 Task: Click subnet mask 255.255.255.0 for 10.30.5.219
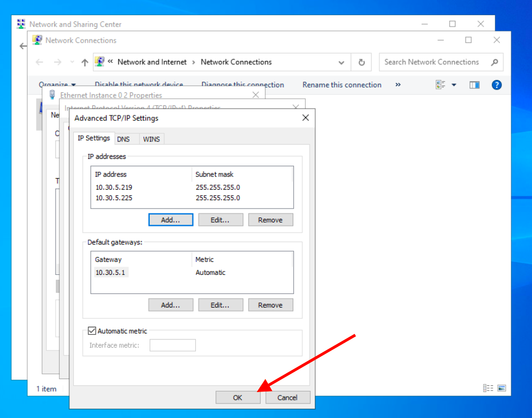tap(218, 188)
